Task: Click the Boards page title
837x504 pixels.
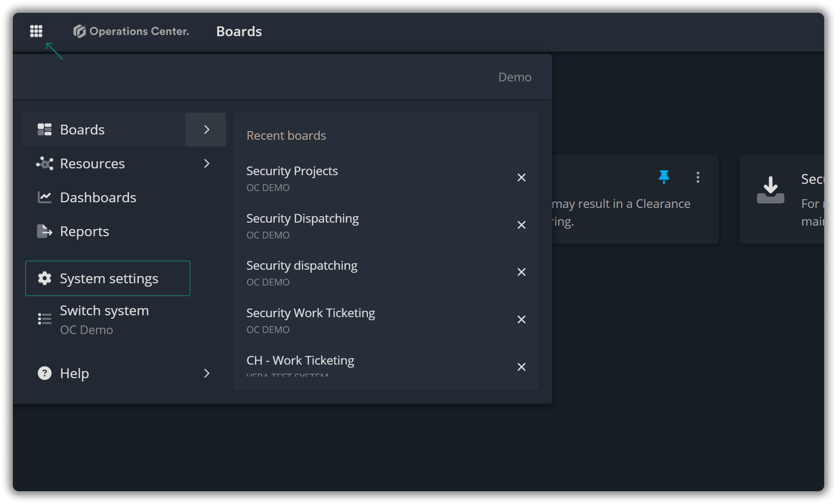Action: click(239, 31)
